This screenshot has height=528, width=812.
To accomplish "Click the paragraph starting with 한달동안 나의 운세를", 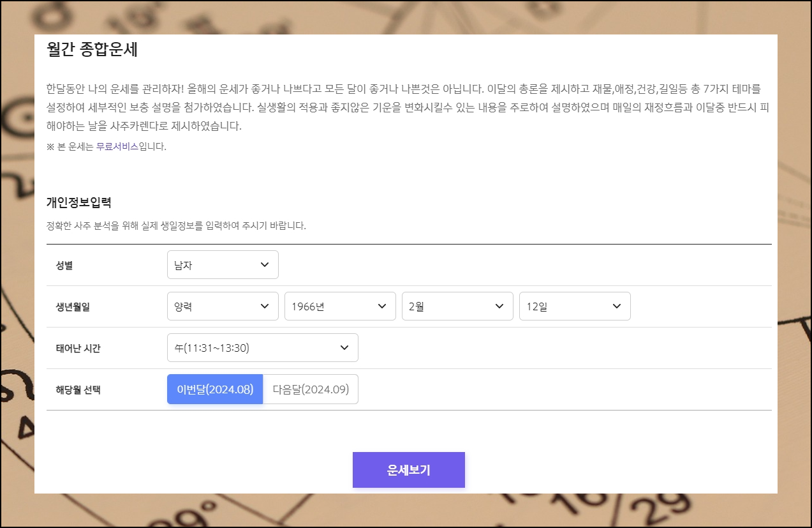I will [407, 107].
